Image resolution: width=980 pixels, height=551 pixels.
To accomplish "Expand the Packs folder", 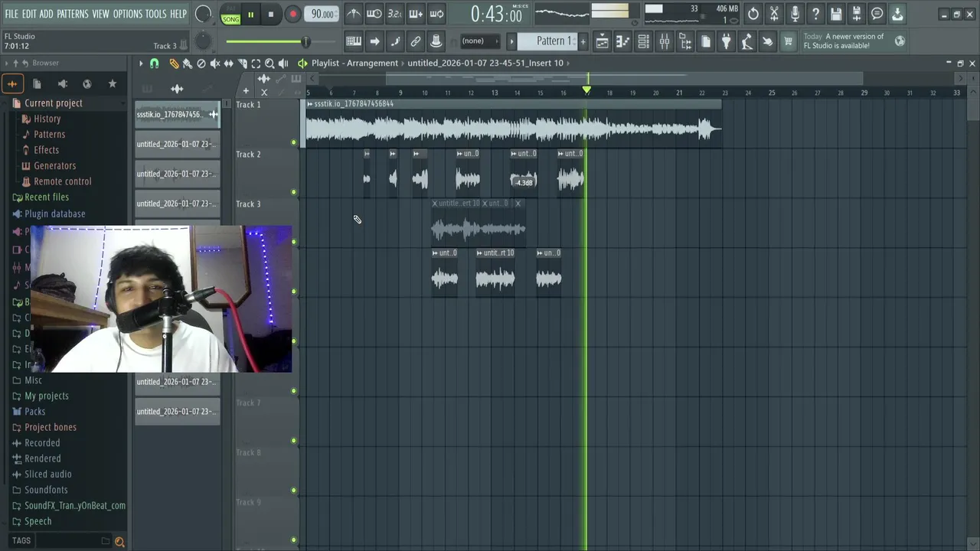I will coord(34,412).
